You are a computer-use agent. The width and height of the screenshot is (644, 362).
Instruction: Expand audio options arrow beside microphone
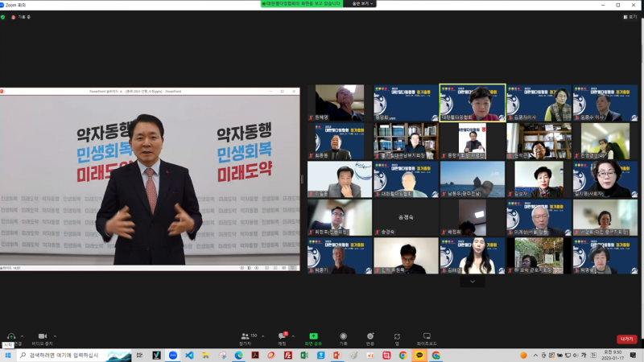[x=23, y=336]
